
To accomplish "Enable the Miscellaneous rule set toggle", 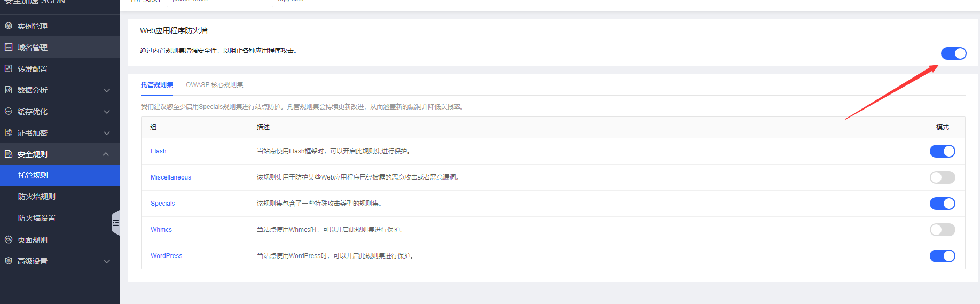I will click(x=942, y=177).
